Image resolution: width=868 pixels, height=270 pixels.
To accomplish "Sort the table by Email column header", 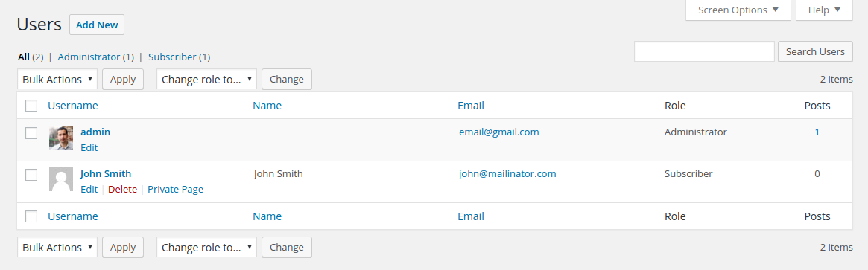I will tap(471, 106).
